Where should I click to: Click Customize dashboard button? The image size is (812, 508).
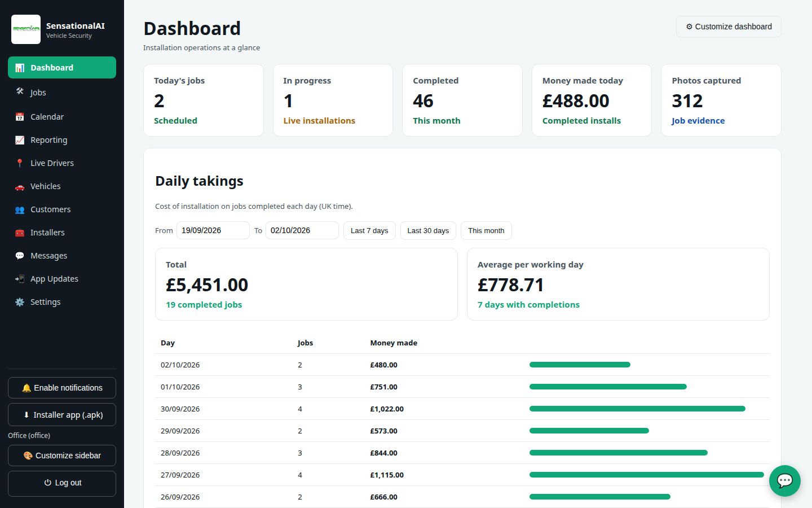click(x=729, y=27)
